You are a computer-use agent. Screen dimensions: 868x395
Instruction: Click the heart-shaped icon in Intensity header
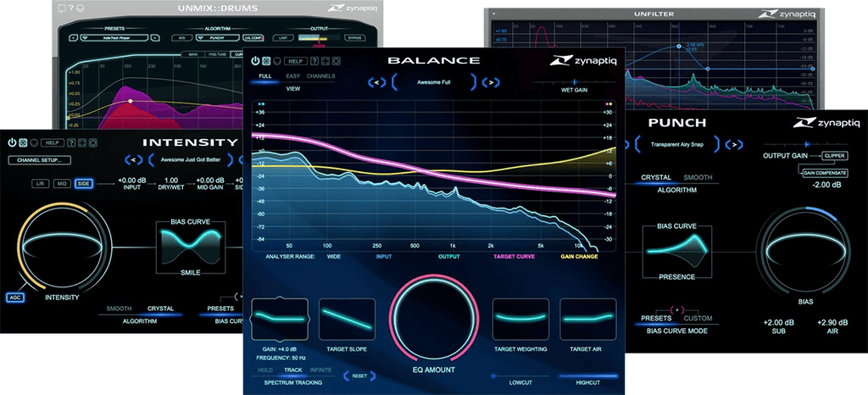pos(33,142)
